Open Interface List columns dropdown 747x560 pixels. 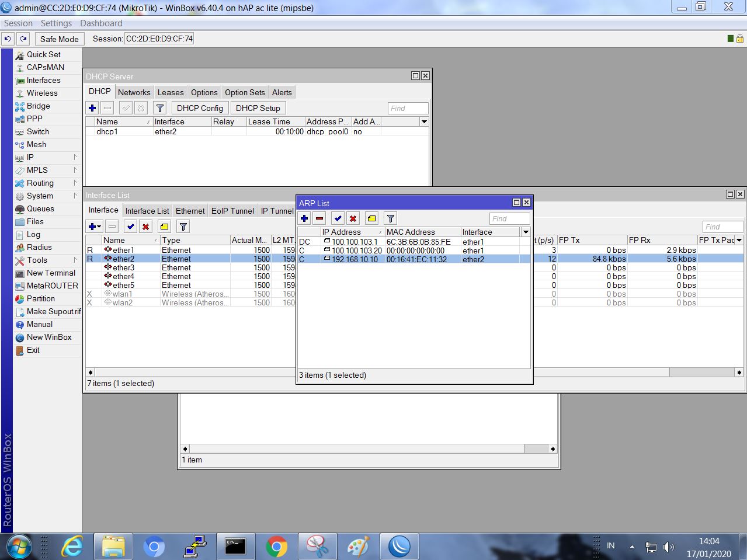click(x=739, y=240)
